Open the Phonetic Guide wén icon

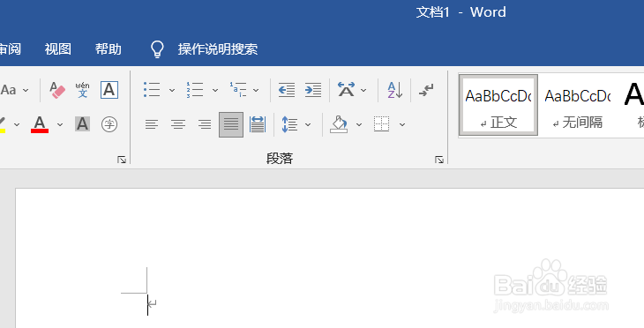[83, 90]
